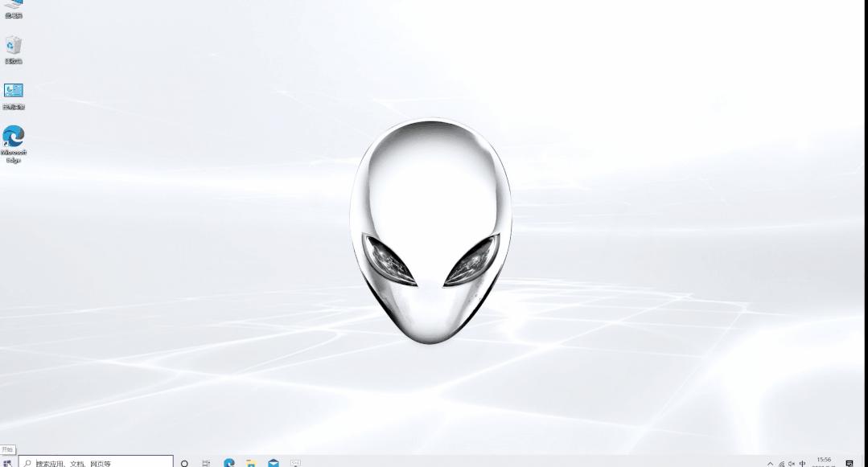Select the Recycle Bin desktop icon
This screenshot has height=467, width=868.
tap(14, 51)
